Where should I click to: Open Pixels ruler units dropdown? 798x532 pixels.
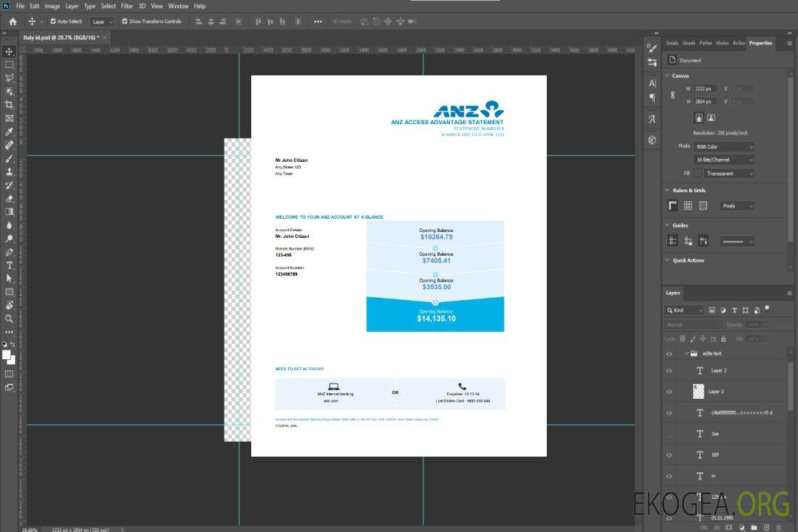click(x=737, y=205)
